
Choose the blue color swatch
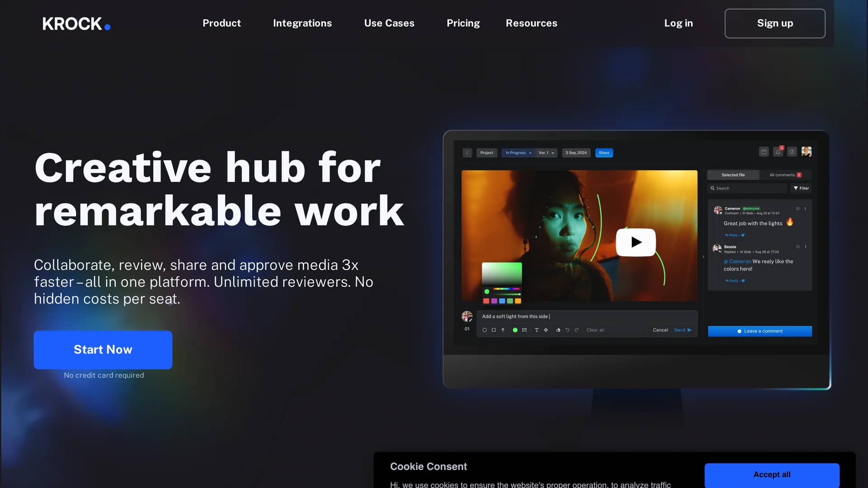coord(502,301)
